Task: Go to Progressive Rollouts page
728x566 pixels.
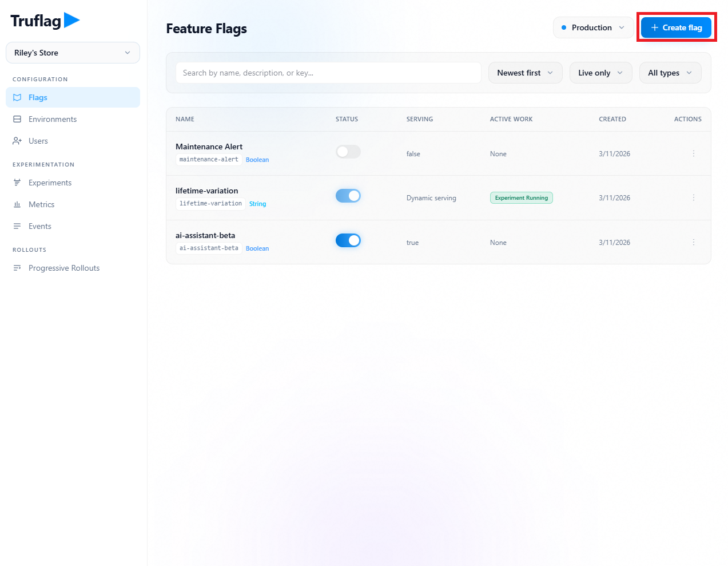Action: tap(64, 268)
